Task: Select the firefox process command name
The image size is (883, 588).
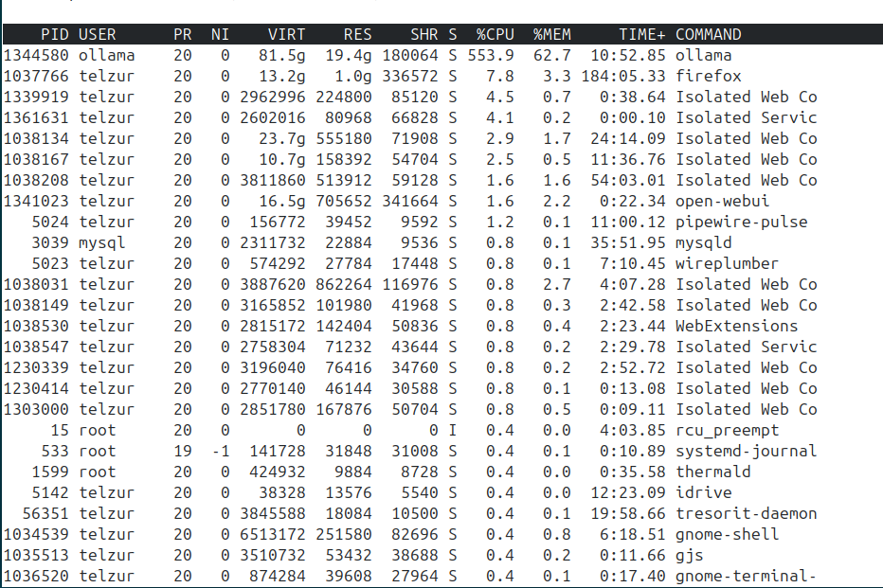Action: (x=708, y=76)
